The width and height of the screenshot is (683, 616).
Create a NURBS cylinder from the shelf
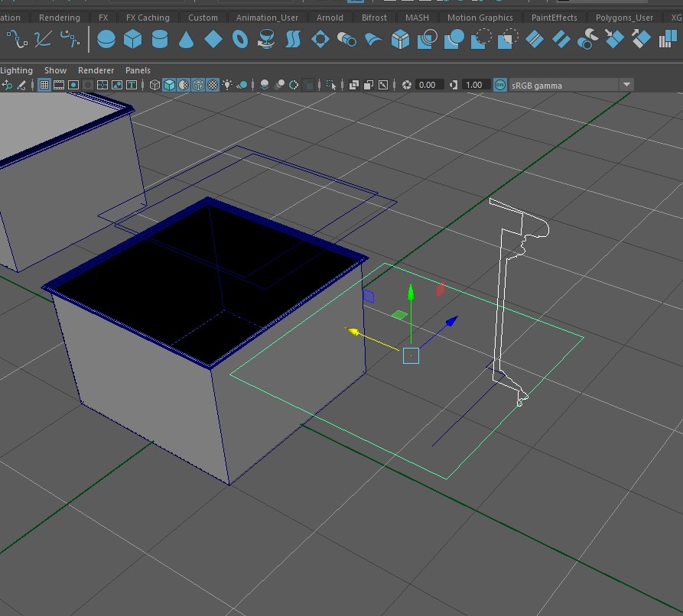[x=159, y=39]
